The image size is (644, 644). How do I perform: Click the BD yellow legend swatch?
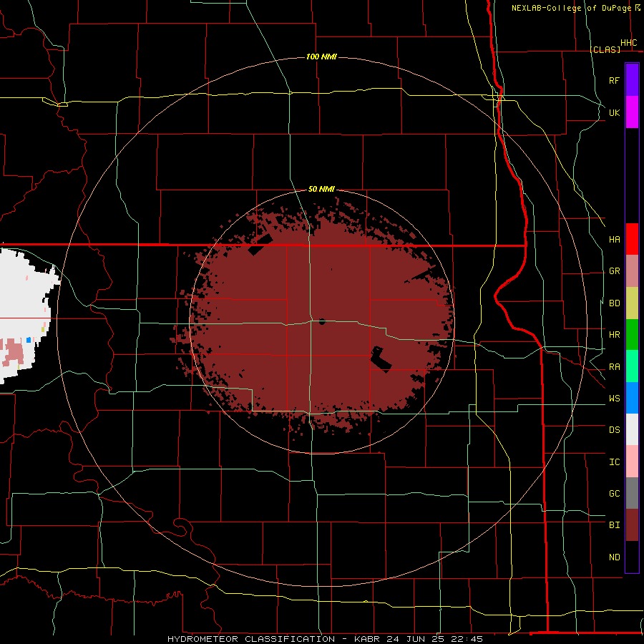pyautogui.click(x=632, y=303)
